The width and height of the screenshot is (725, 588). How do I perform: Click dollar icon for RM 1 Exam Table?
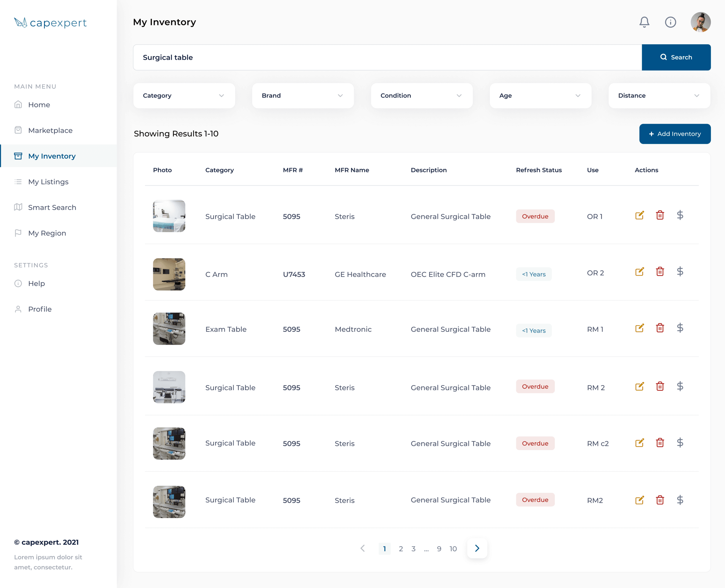click(x=679, y=328)
